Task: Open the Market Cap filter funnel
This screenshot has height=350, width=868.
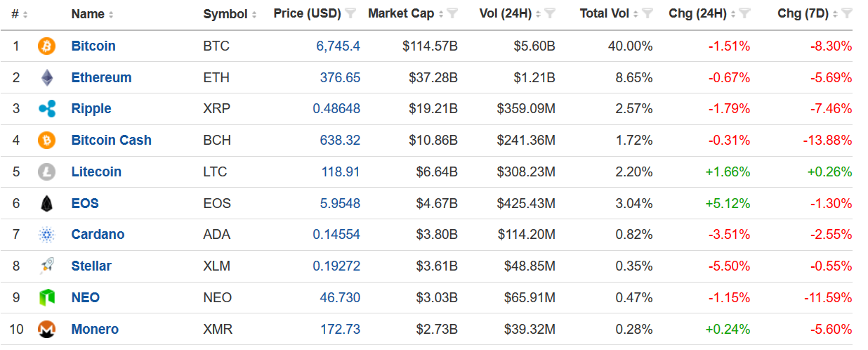Action: (x=453, y=13)
